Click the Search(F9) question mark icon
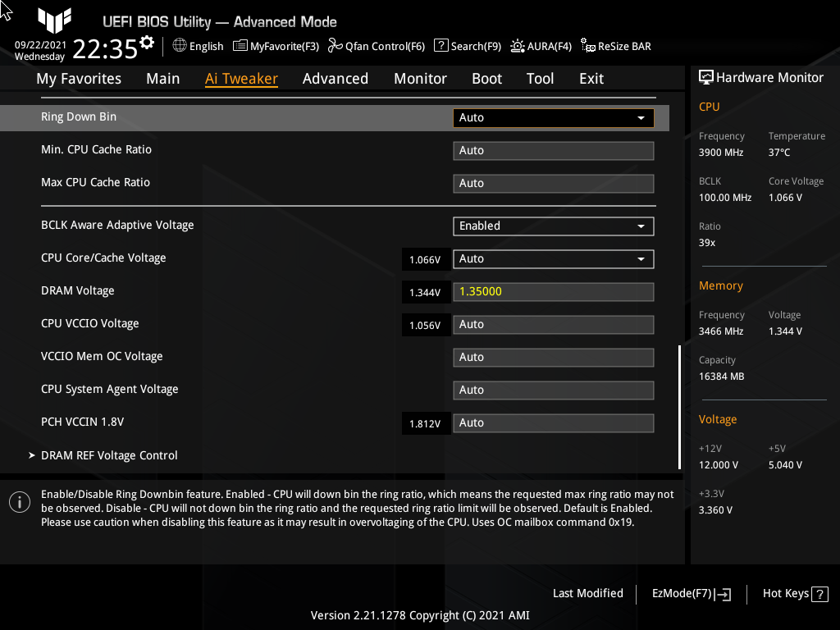Image resolution: width=840 pixels, height=630 pixels. tap(441, 46)
